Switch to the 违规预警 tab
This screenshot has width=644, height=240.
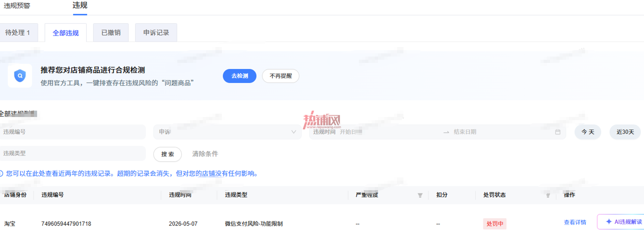[17, 6]
